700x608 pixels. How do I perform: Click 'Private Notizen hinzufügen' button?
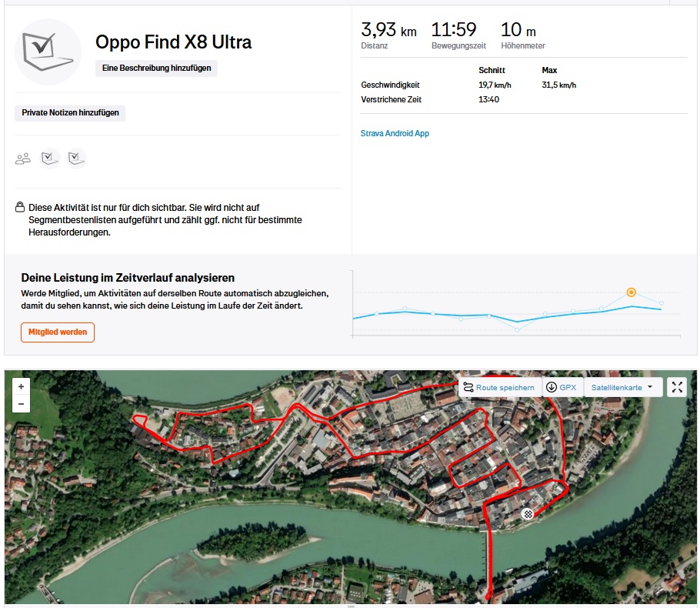(x=70, y=112)
